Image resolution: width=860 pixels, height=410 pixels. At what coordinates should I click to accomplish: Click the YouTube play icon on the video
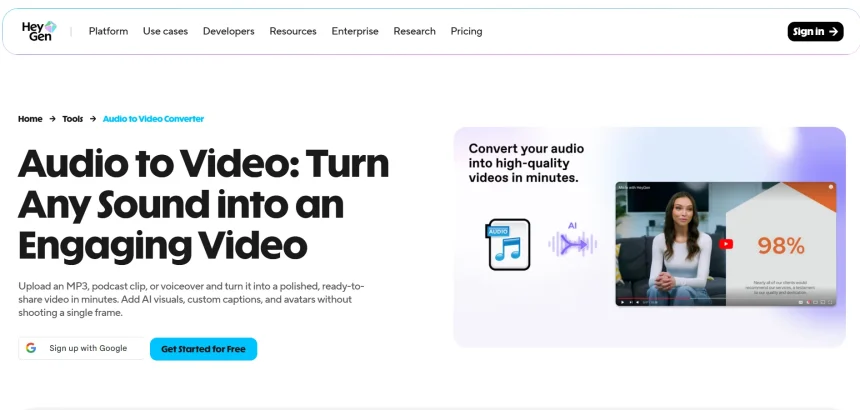point(726,244)
